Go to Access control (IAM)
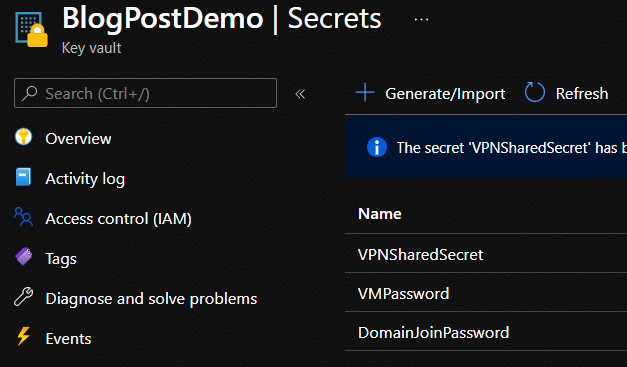 click(x=118, y=219)
